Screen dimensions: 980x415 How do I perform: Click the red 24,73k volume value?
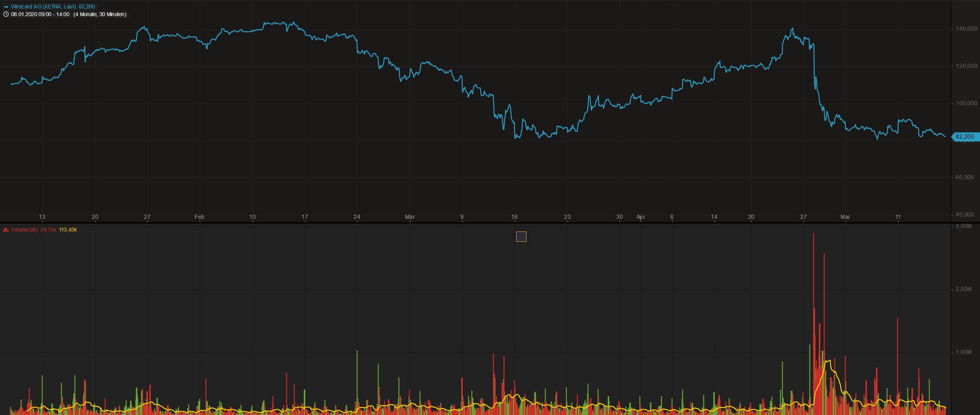point(48,230)
